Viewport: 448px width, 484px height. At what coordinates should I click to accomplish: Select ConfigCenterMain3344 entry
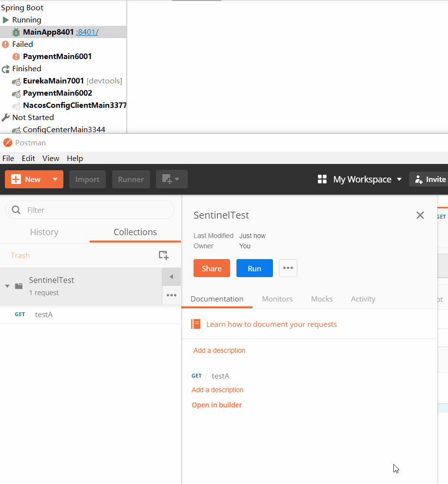64,130
